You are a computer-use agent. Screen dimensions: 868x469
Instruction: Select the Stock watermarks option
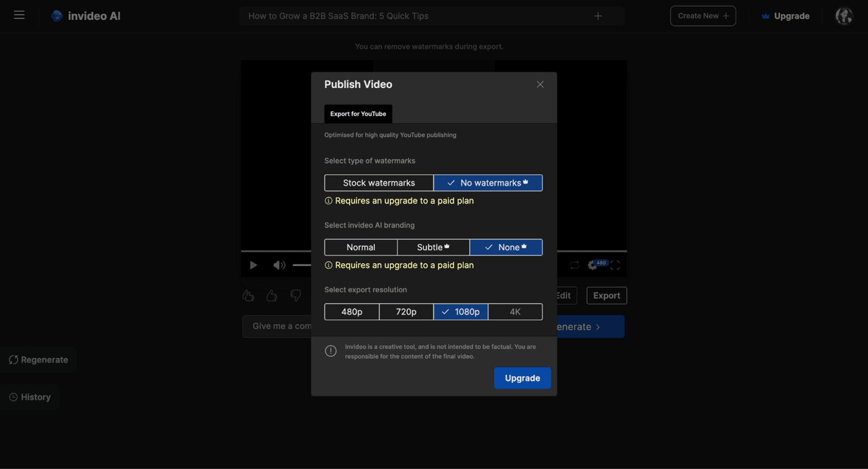379,183
